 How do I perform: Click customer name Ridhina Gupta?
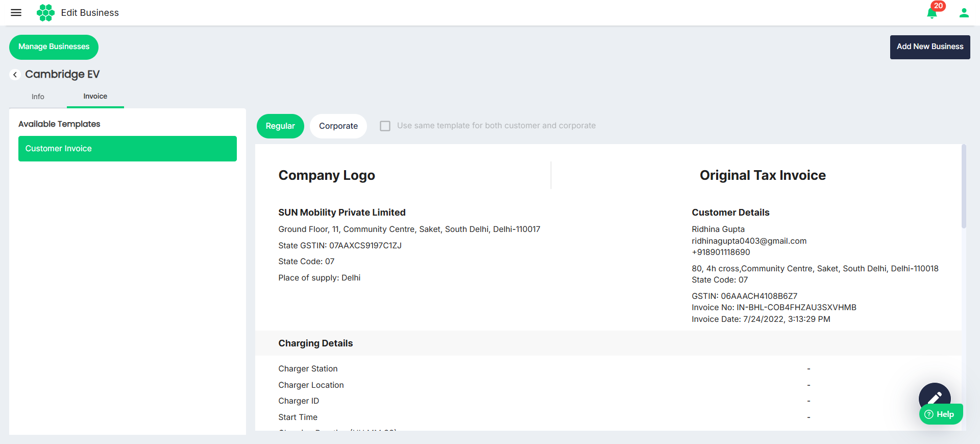(718, 229)
